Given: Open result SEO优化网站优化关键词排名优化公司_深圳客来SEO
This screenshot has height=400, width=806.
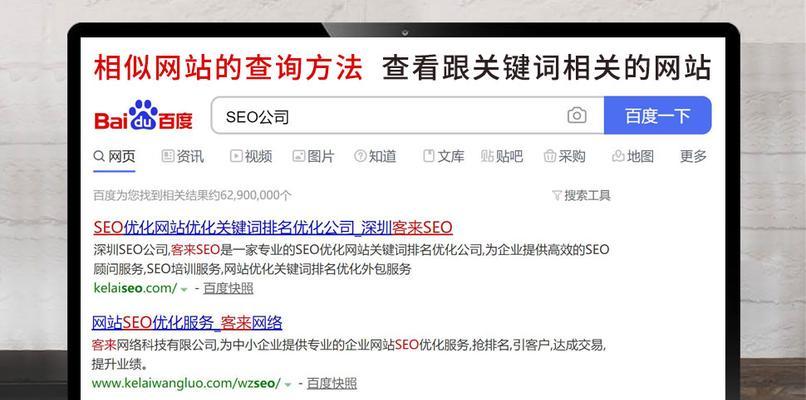Looking at the screenshot, I should 273,227.
